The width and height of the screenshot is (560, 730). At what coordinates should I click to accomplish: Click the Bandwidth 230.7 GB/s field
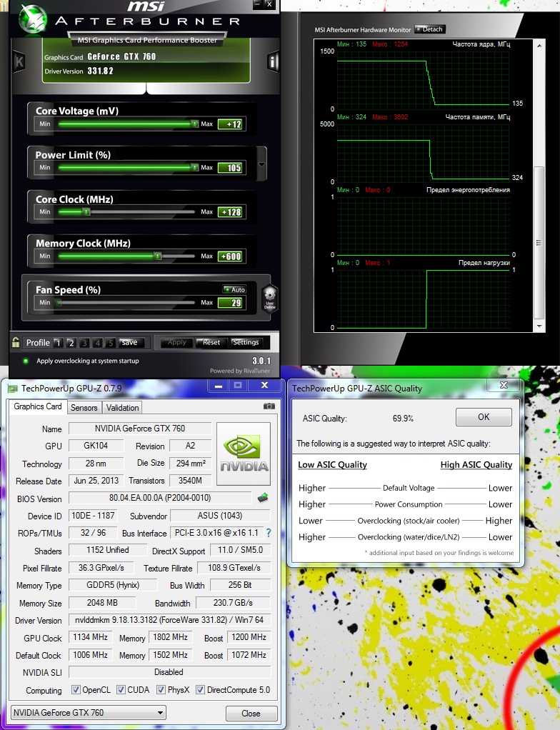234,602
